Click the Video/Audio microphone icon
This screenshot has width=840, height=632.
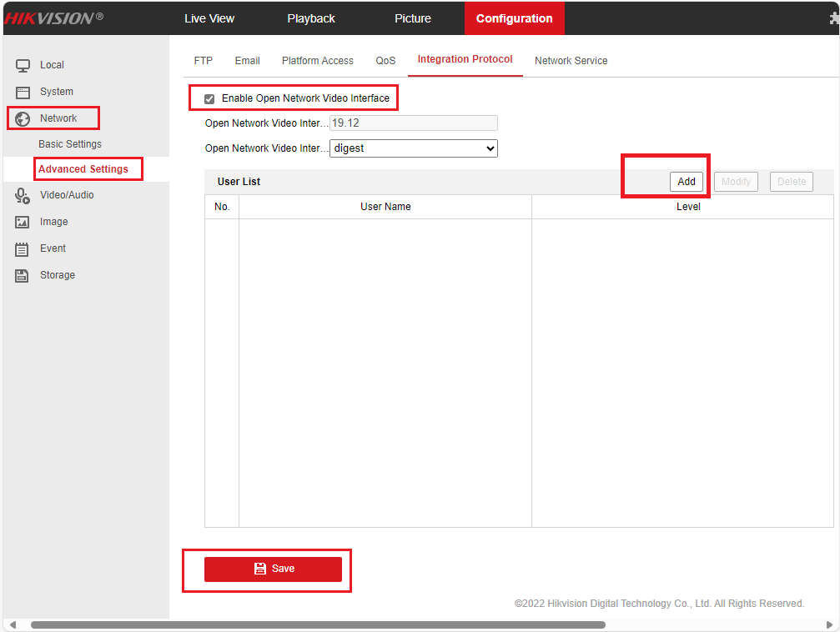(23, 195)
